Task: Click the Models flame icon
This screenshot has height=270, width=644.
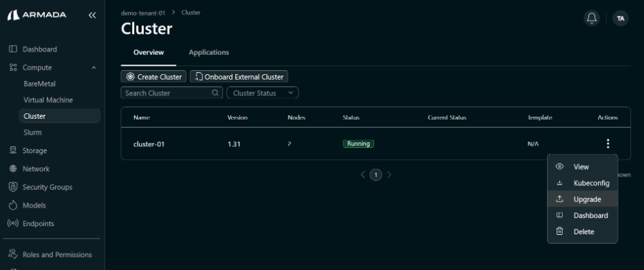Action: pyautogui.click(x=13, y=205)
